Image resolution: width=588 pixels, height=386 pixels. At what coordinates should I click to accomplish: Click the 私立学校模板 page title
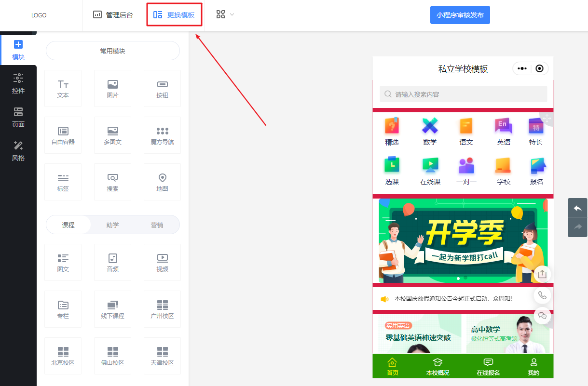point(463,69)
